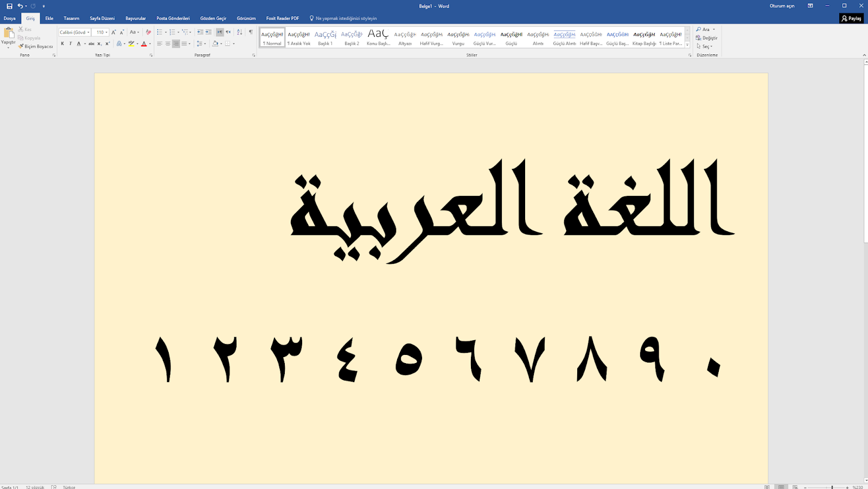The image size is (868, 489).
Task: Open the Ara (Find) search tool
Action: tap(705, 29)
